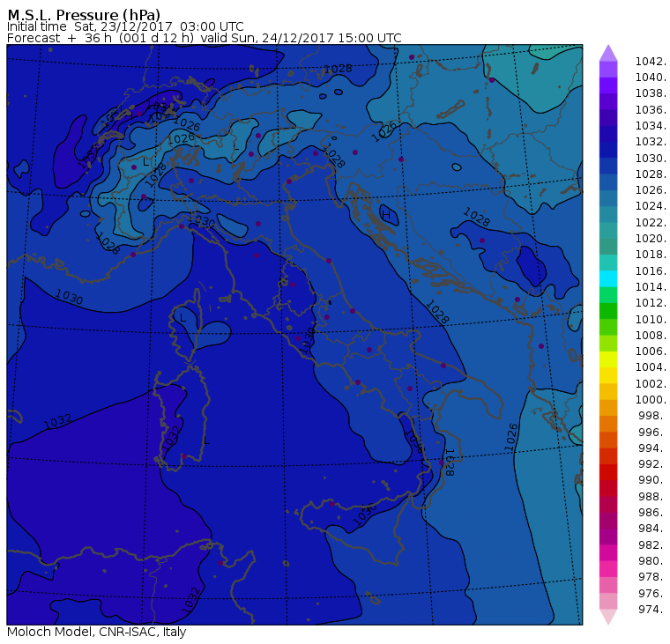
Task: Pick the violet swatch between 1040 and 1042
Action: pyautogui.click(x=608, y=70)
